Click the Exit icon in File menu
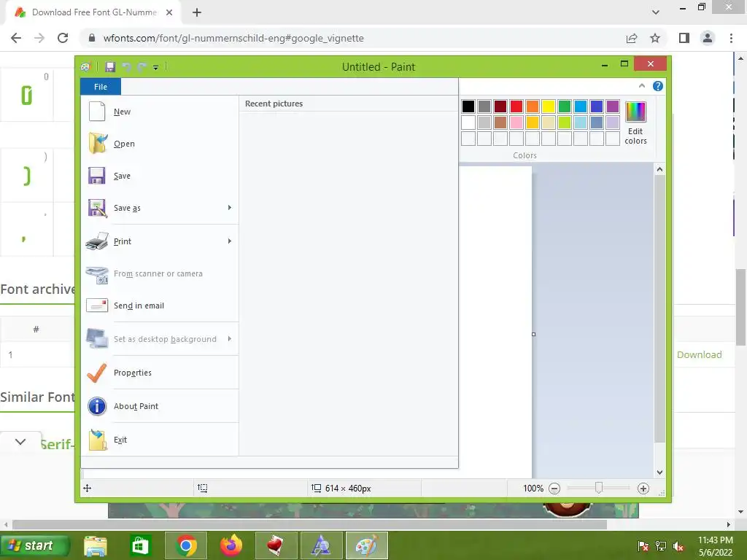 (98, 440)
